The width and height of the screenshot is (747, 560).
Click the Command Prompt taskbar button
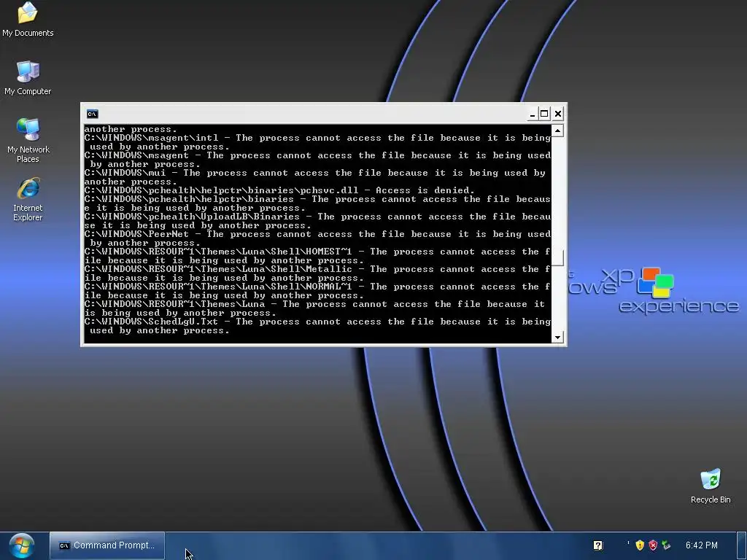(x=107, y=545)
